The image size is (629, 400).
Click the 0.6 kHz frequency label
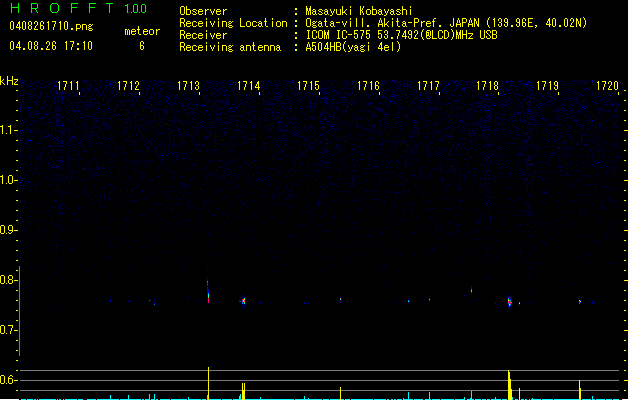pyautogui.click(x=8, y=380)
